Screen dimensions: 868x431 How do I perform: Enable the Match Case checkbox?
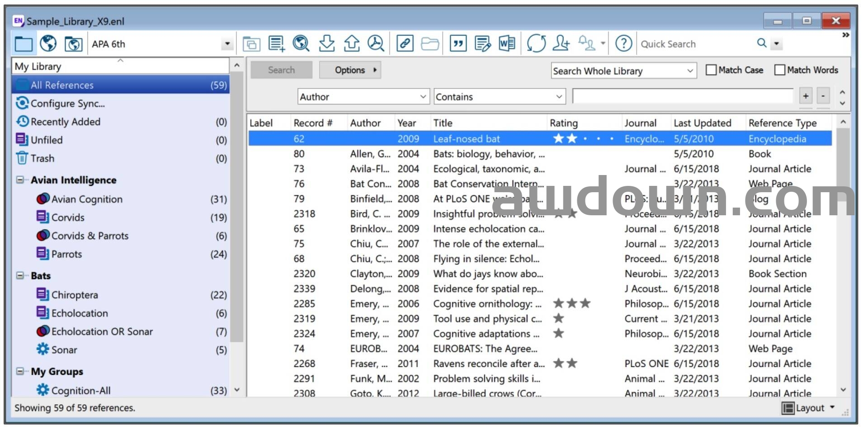click(x=711, y=70)
